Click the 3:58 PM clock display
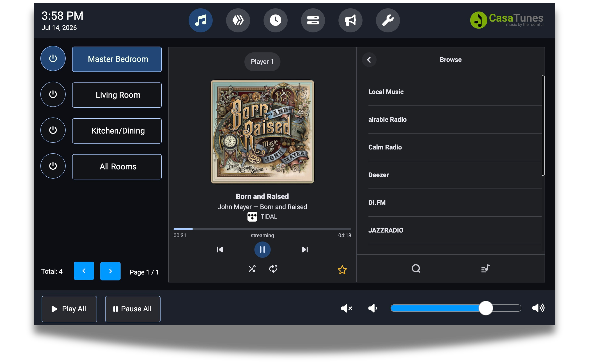Image resolution: width=589 pixels, height=364 pixels. tap(62, 16)
